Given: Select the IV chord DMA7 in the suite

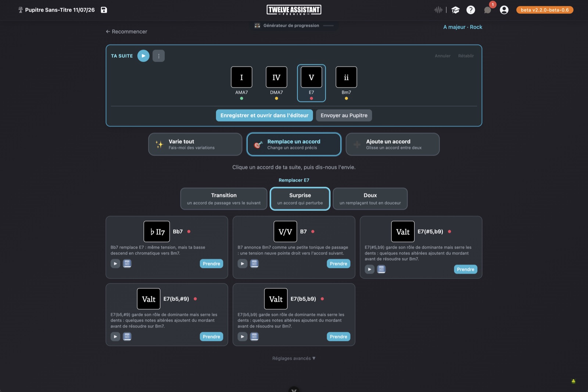Looking at the screenshot, I should click(x=276, y=83).
